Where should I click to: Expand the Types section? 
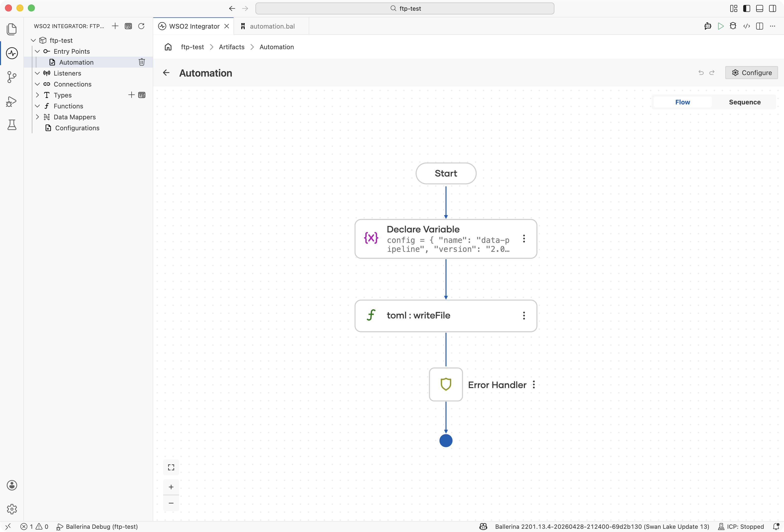[x=38, y=95]
